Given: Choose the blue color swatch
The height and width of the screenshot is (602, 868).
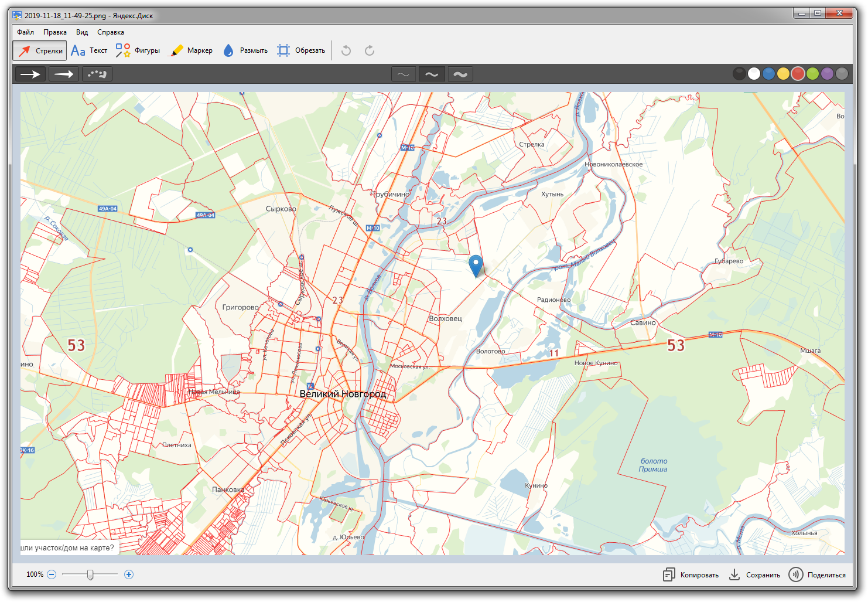Looking at the screenshot, I should tap(769, 73).
